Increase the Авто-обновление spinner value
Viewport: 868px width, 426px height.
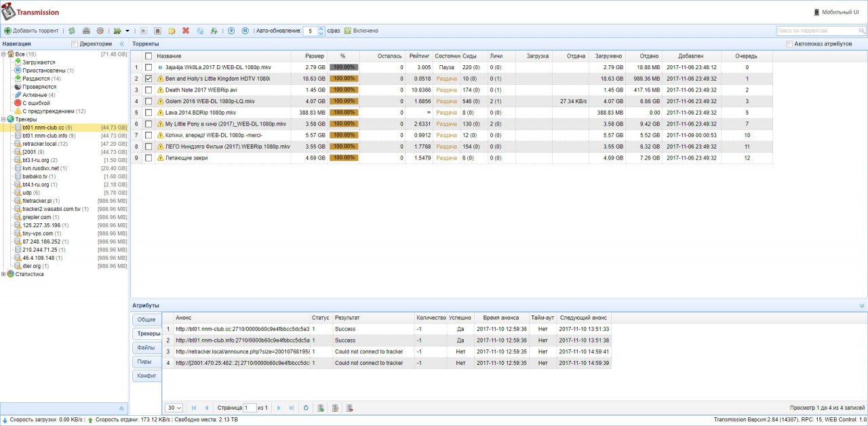(x=321, y=28)
